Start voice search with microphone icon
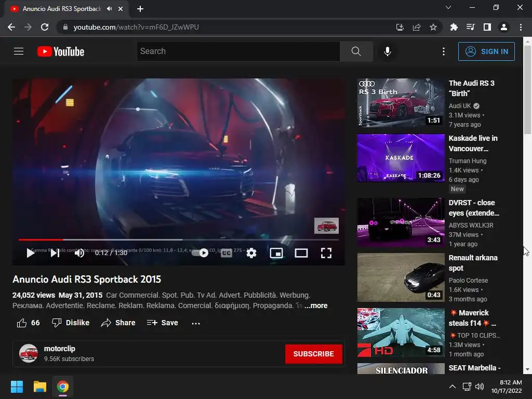The height and width of the screenshot is (399, 532). click(387, 51)
